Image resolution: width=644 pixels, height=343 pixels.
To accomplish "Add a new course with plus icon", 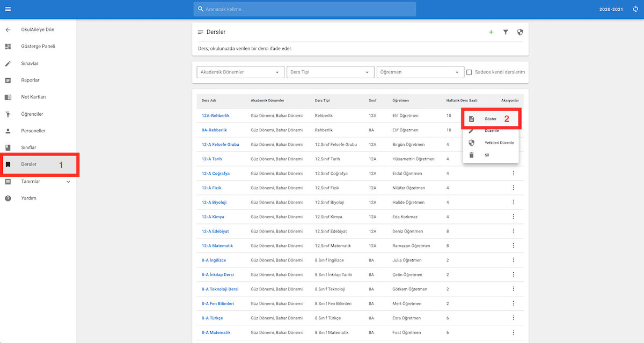I will tap(491, 32).
